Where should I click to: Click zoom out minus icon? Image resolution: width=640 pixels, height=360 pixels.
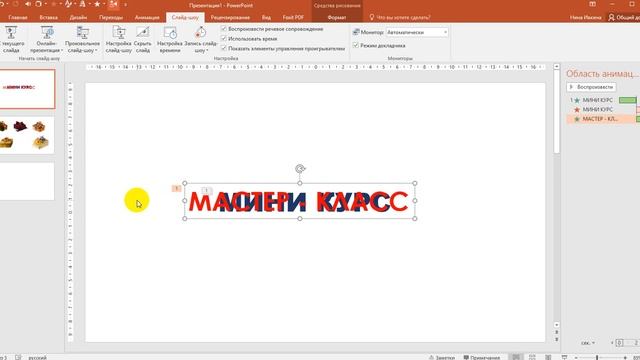(x=576, y=358)
